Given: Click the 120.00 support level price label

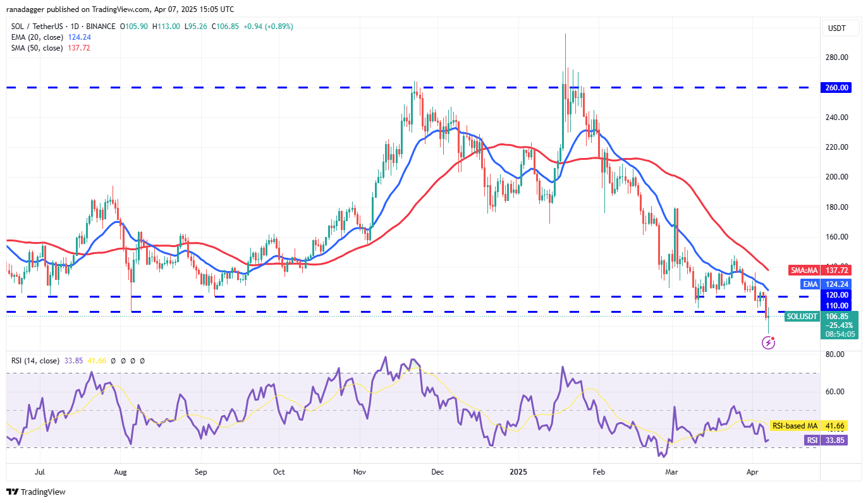Looking at the screenshot, I should coord(836,294).
